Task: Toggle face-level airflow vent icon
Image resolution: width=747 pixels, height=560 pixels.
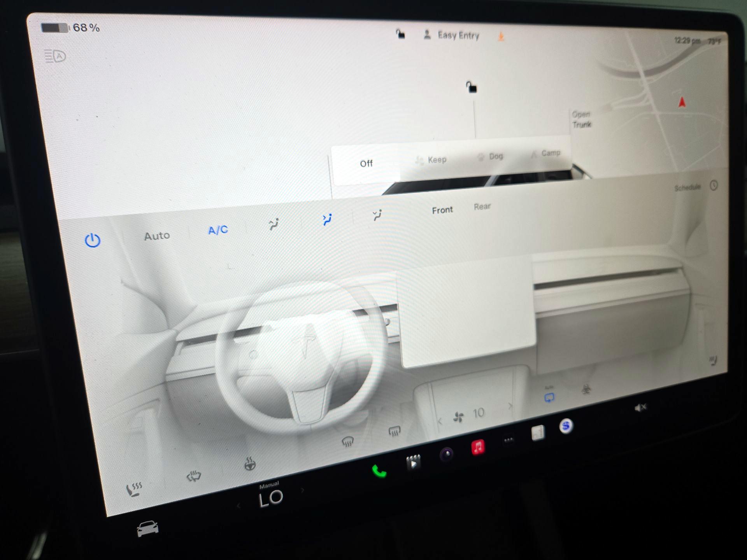Action: pyautogui.click(x=327, y=219)
